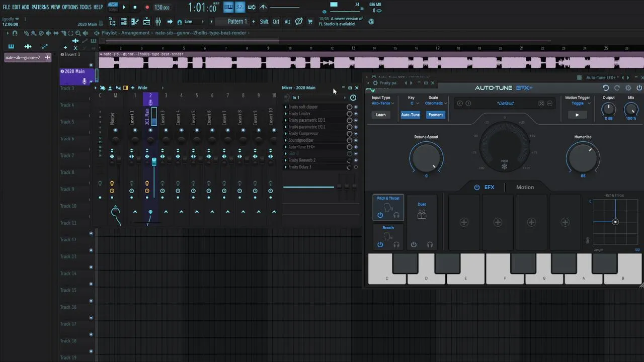The width and height of the screenshot is (644, 362).
Task: Click the Humanize knob
Action: [583, 157]
